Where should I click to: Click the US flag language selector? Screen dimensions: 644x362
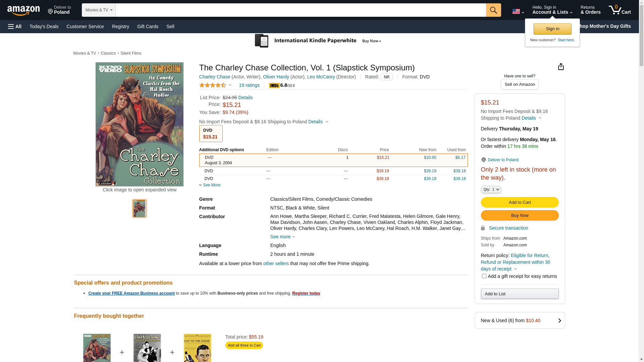coord(518,11)
